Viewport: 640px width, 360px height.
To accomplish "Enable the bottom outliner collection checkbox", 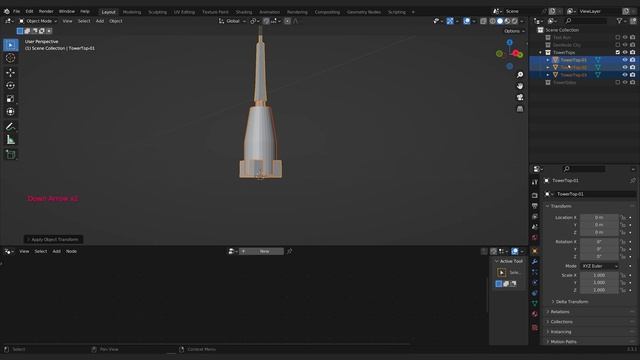I will click(618, 82).
